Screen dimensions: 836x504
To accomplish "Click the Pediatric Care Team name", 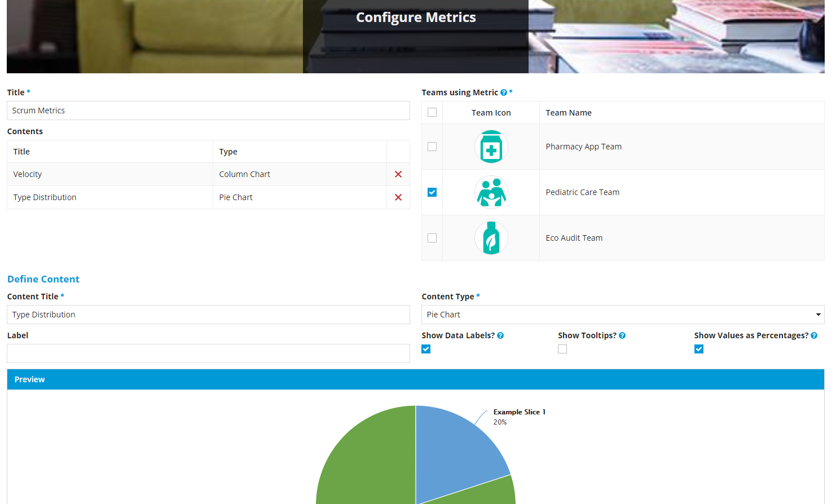I will (582, 192).
